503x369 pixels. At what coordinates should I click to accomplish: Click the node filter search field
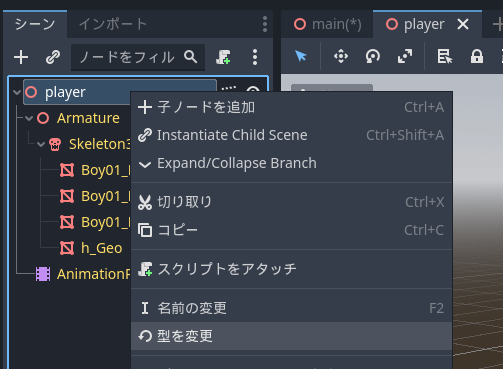click(138, 57)
